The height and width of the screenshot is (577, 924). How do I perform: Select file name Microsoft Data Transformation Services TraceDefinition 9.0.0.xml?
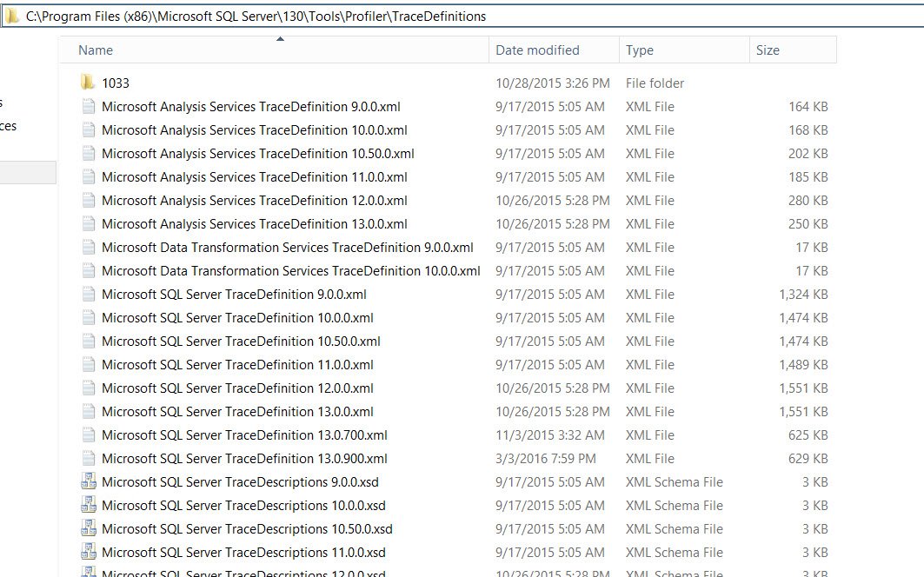point(288,248)
